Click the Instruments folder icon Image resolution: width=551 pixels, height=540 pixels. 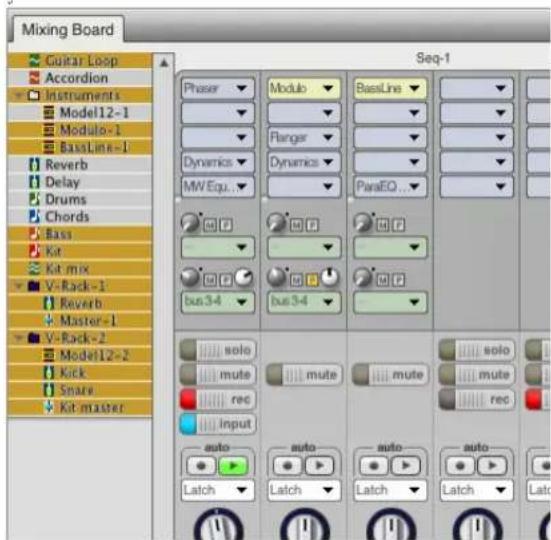(33, 95)
